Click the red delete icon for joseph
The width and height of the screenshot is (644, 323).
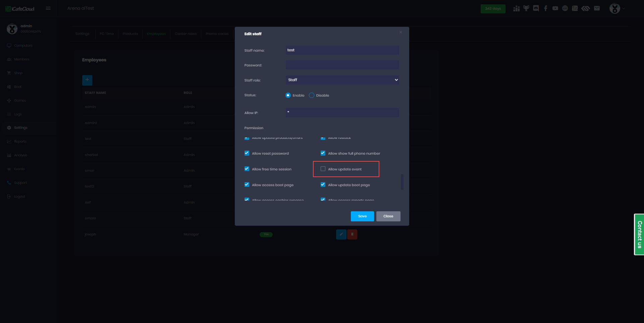click(352, 234)
